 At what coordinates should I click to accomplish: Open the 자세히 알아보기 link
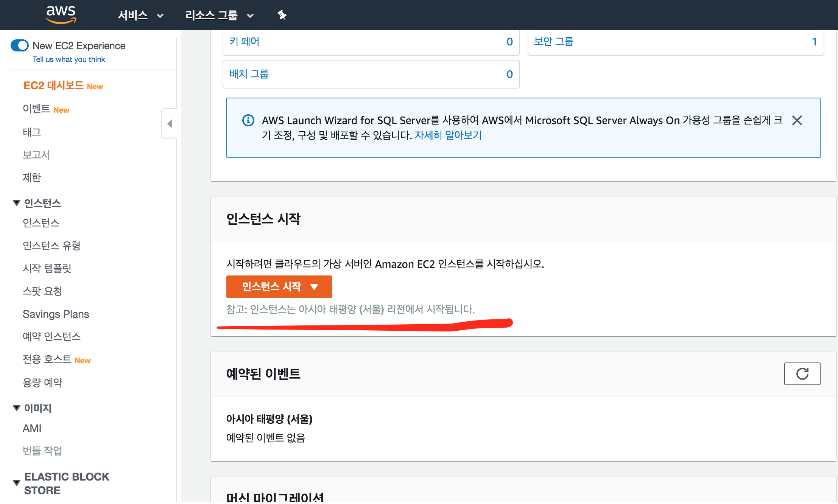tap(448, 135)
